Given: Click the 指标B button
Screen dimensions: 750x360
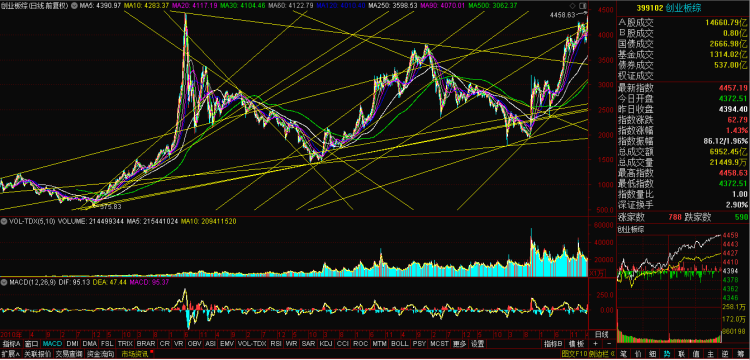Looking at the screenshot, I should (552, 344).
